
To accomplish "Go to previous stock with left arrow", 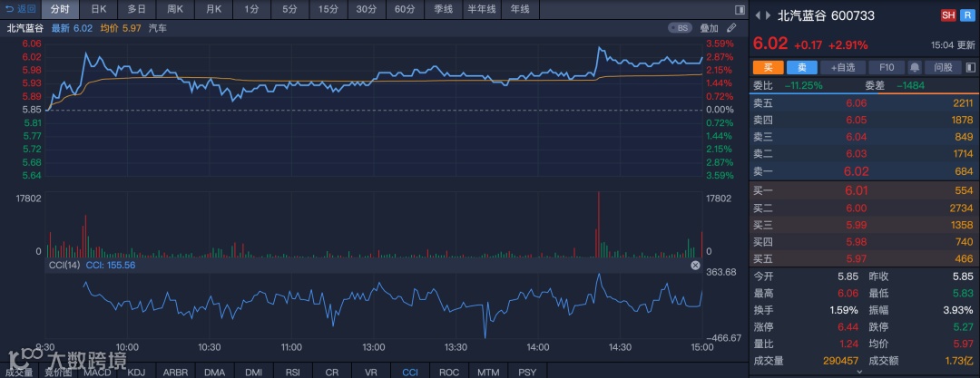I will [759, 16].
